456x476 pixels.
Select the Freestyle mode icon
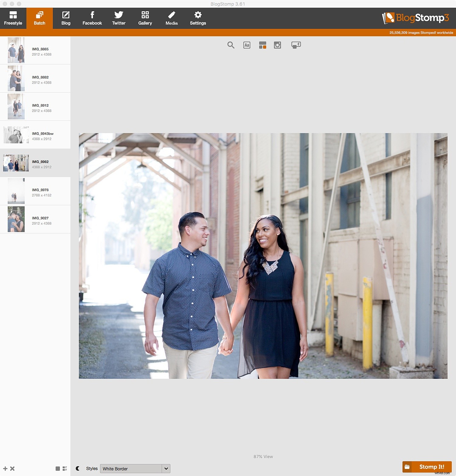tap(13, 18)
